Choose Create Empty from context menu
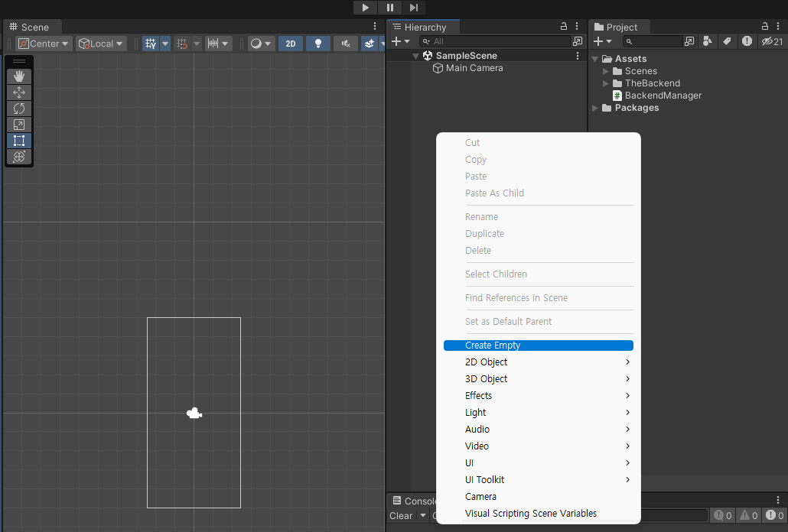Image resolution: width=788 pixels, height=532 pixels. pos(539,345)
